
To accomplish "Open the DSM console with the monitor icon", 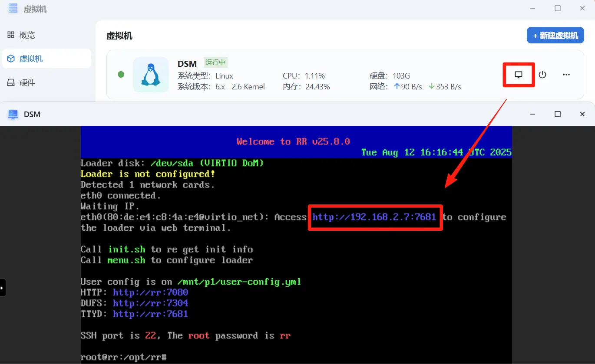I will [518, 75].
